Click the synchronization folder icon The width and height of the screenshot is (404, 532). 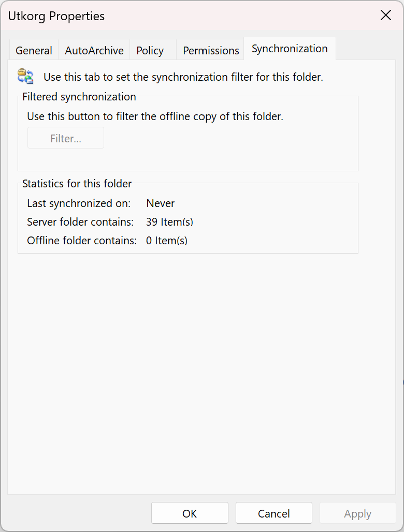pyautogui.click(x=25, y=77)
